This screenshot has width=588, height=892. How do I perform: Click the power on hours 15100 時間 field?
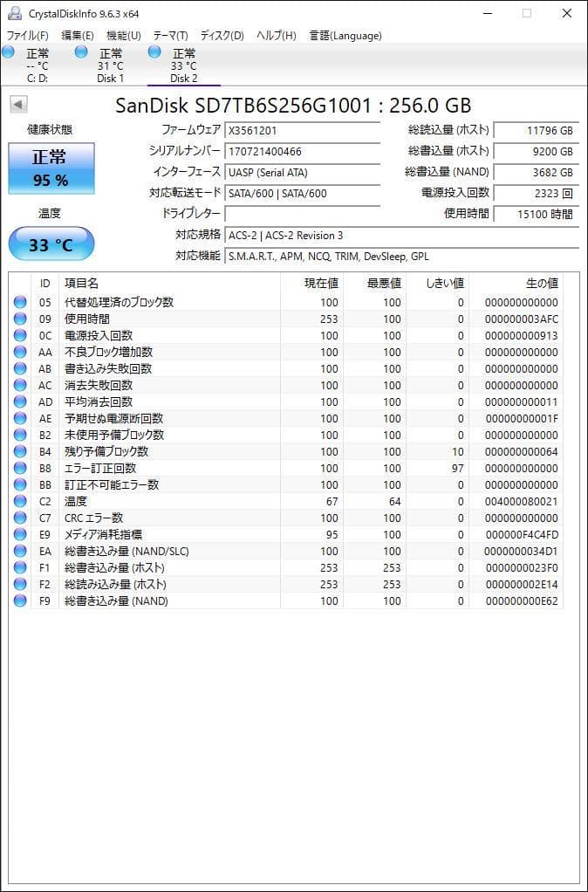[x=537, y=215]
